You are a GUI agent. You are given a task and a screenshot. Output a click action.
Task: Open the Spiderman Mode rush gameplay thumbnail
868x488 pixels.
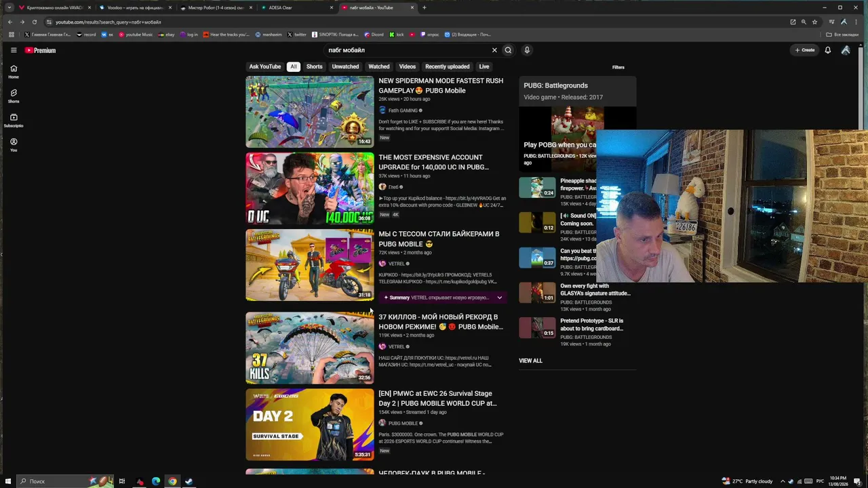pos(310,112)
